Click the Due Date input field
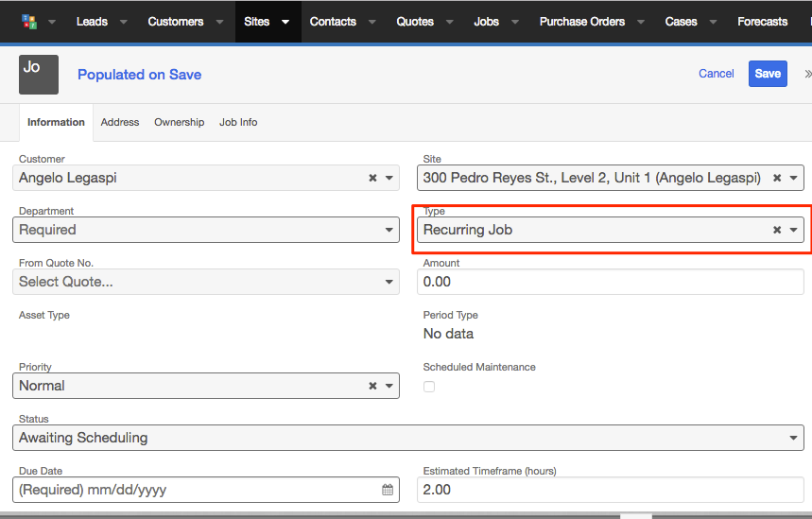Screen dimensions: 812x519 coord(206,490)
